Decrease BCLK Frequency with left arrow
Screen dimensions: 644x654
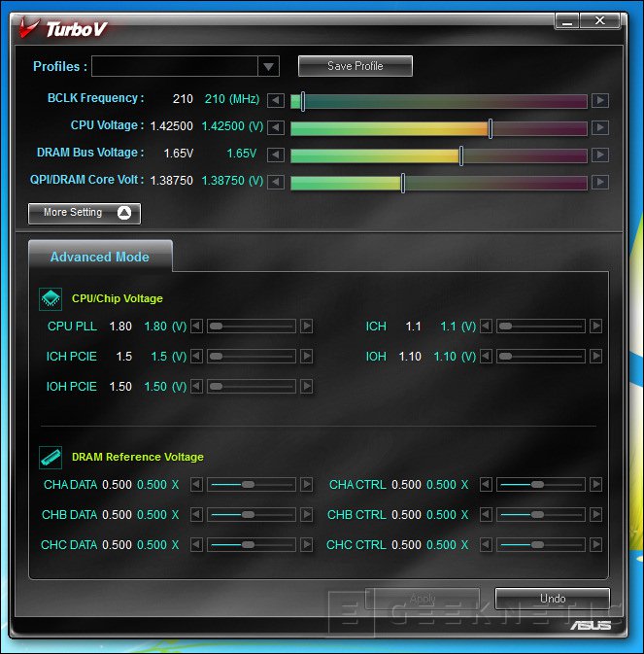click(x=276, y=100)
